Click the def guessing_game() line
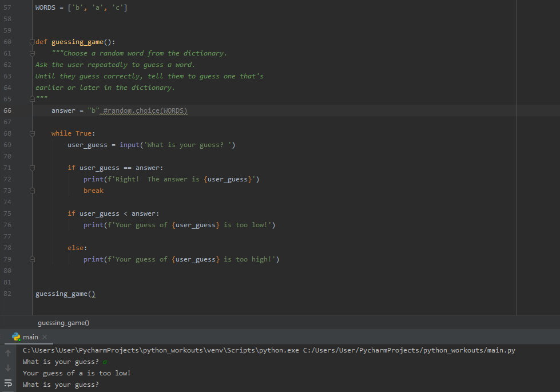560x392 pixels. point(76,42)
